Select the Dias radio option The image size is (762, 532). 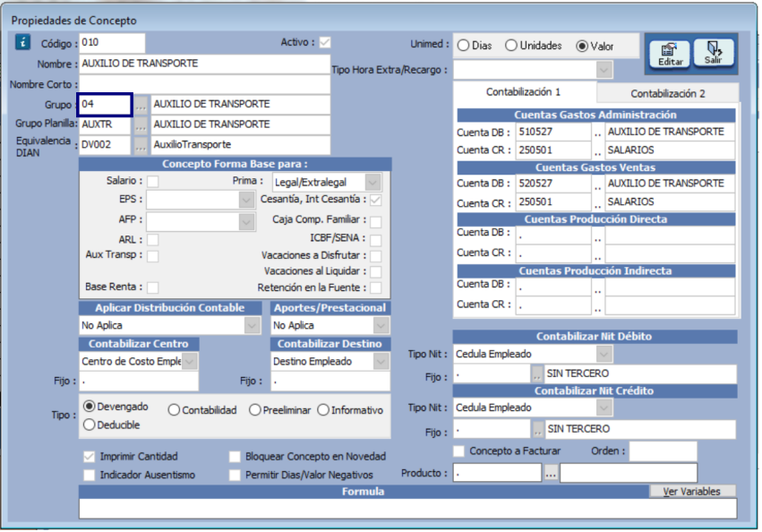463,46
